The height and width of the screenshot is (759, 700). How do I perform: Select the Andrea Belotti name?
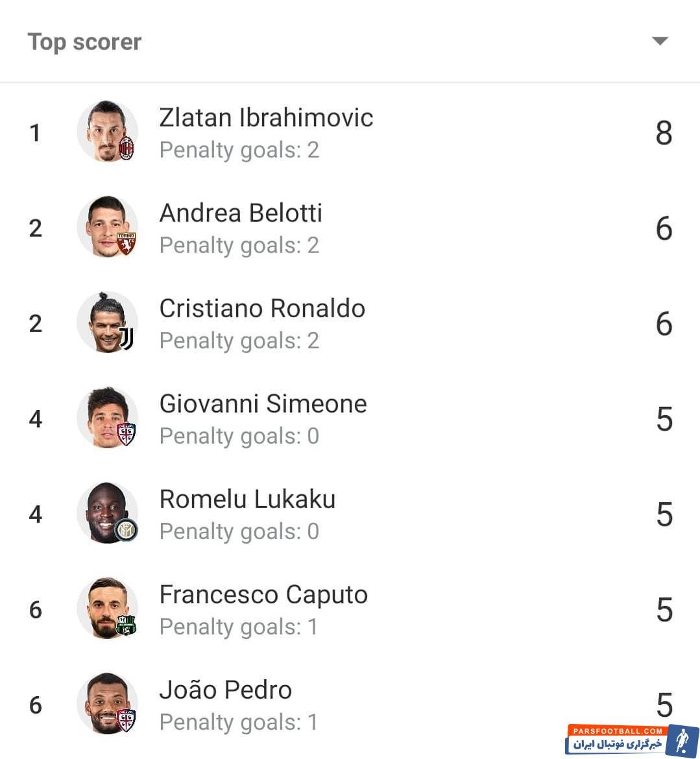pyautogui.click(x=241, y=213)
